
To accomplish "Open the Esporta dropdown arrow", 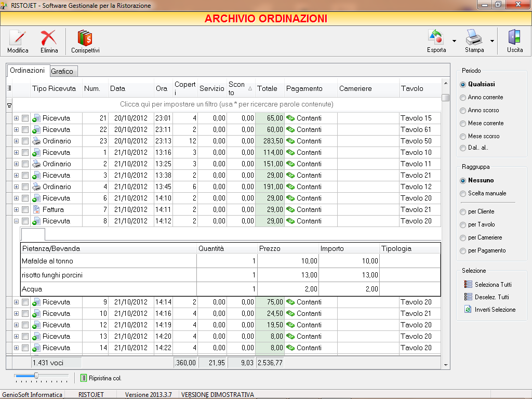I will [454, 41].
